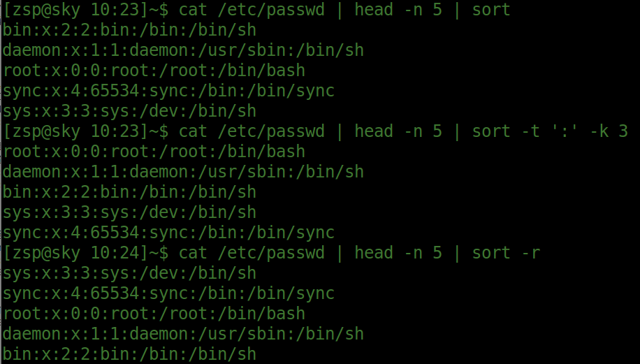Click the [zsp@sky 10:24] prompt timestamp
Viewport: 640px width, 364px height.
84,253
